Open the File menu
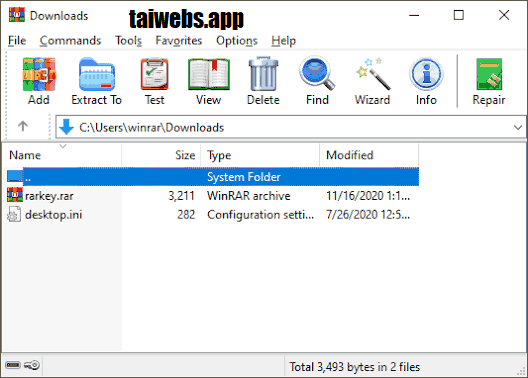The image size is (528, 378). pyautogui.click(x=17, y=41)
